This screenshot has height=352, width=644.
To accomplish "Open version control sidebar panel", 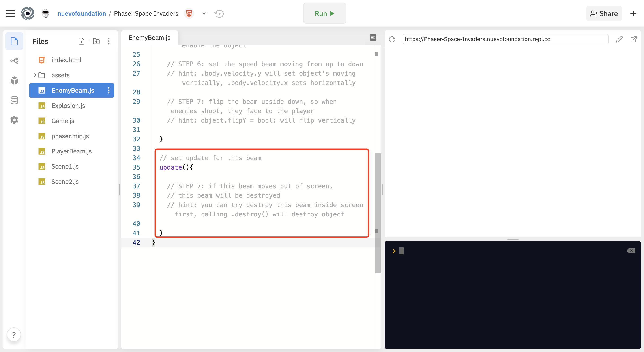I will click(x=14, y=61).
